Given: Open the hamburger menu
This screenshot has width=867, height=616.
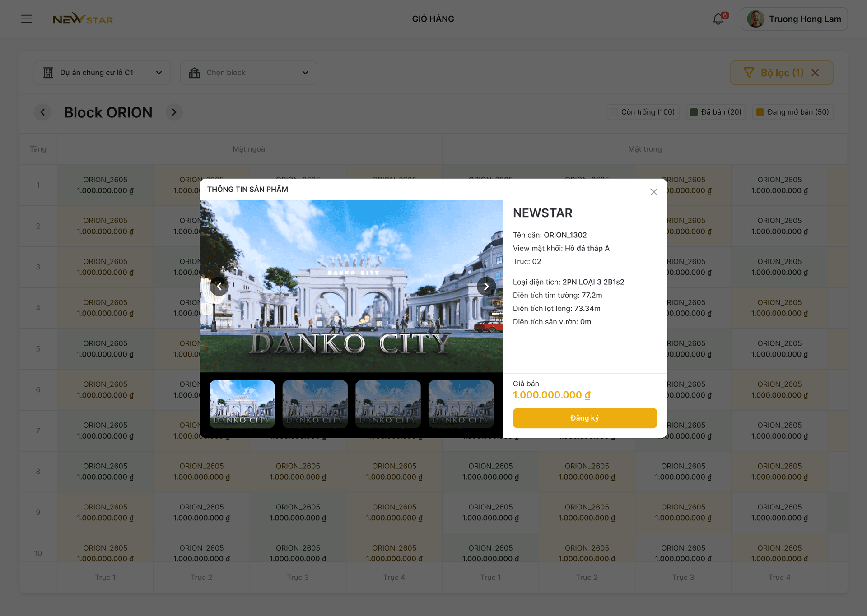Looking at the screenshot, I should coord(26,19).
